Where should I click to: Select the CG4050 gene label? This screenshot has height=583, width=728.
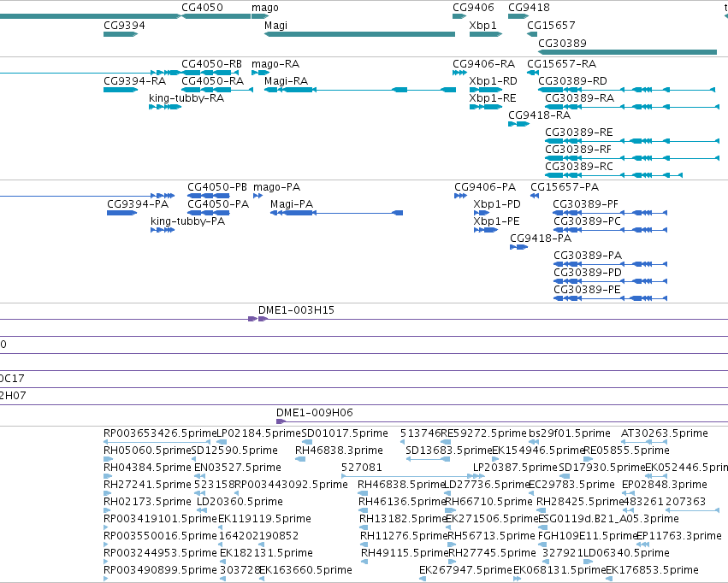[x=202, y=8]
